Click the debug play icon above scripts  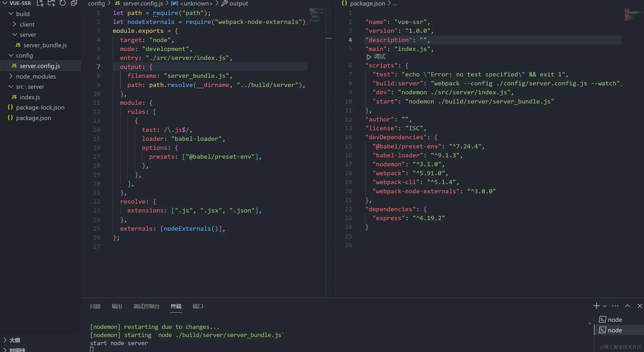(x=369, y=57)
